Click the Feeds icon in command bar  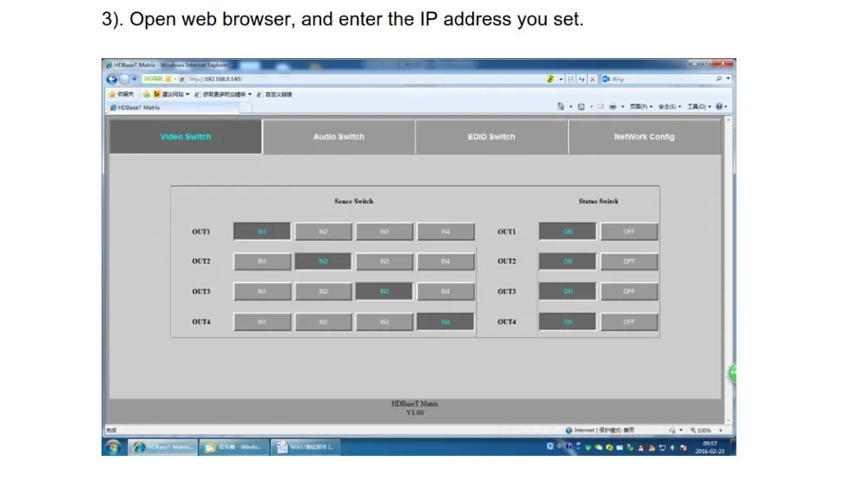coord(582,106)
